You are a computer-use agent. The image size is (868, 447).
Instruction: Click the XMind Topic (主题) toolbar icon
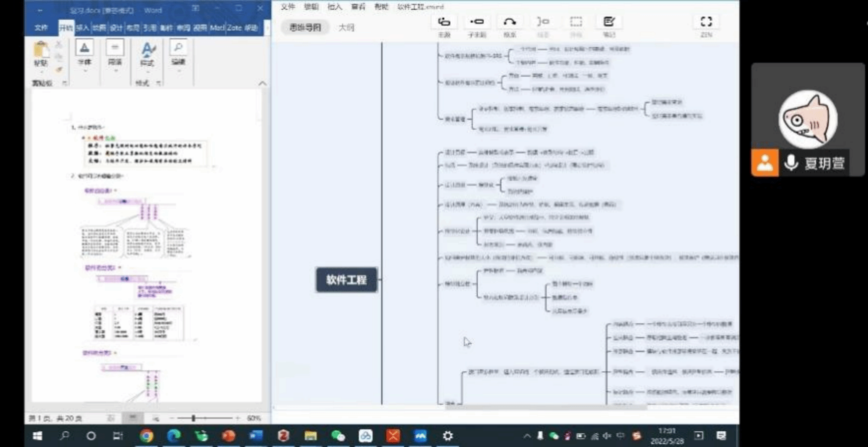tap(444, 22)
